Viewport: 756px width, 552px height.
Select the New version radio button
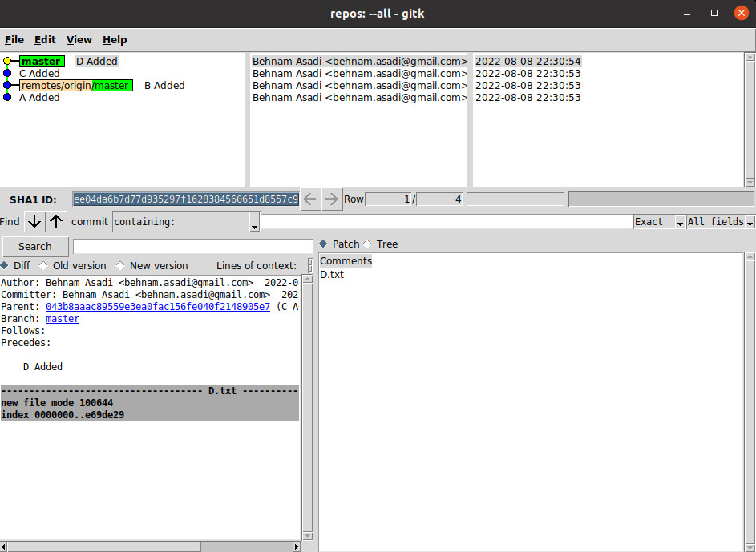(120, 266)
